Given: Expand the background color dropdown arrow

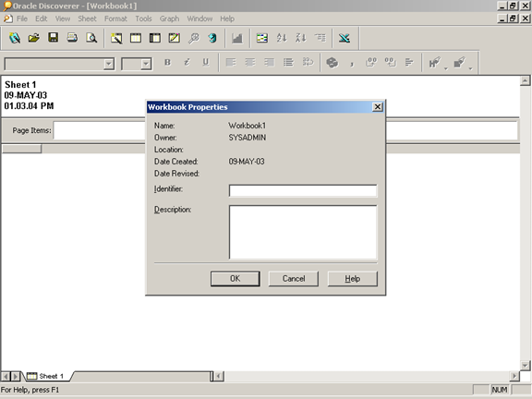Looking at the screenshot, I should (471, 68).
